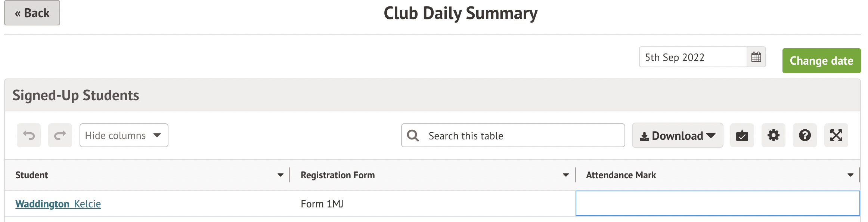Go back with the Back button
This screenshot has height=222, width=868.
[32, 13]
